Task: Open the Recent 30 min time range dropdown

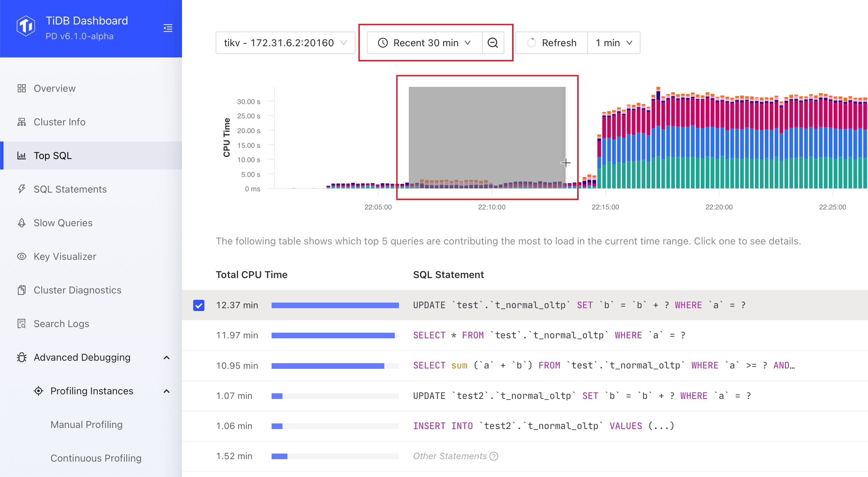Action: [425, 43]
